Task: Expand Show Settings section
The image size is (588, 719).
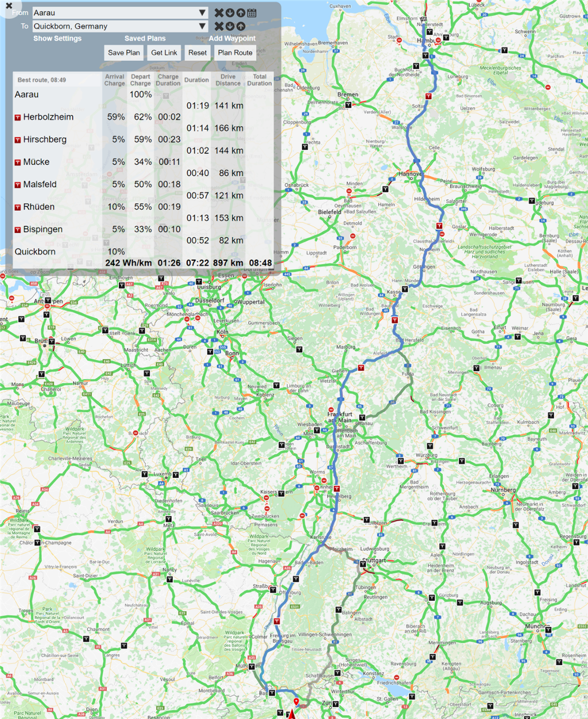Action: (x=57, y=38)
